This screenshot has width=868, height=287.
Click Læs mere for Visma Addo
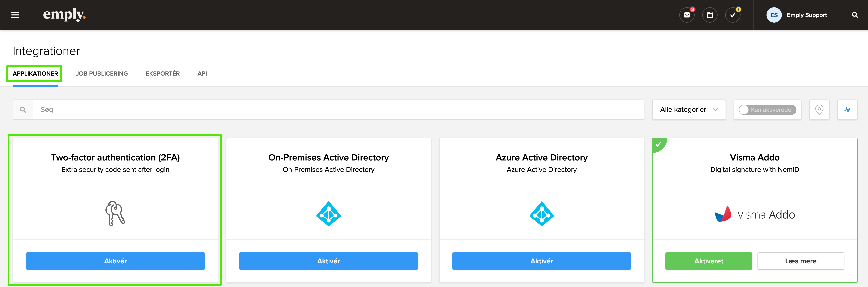pyautogui.click(x=801, y=261)
